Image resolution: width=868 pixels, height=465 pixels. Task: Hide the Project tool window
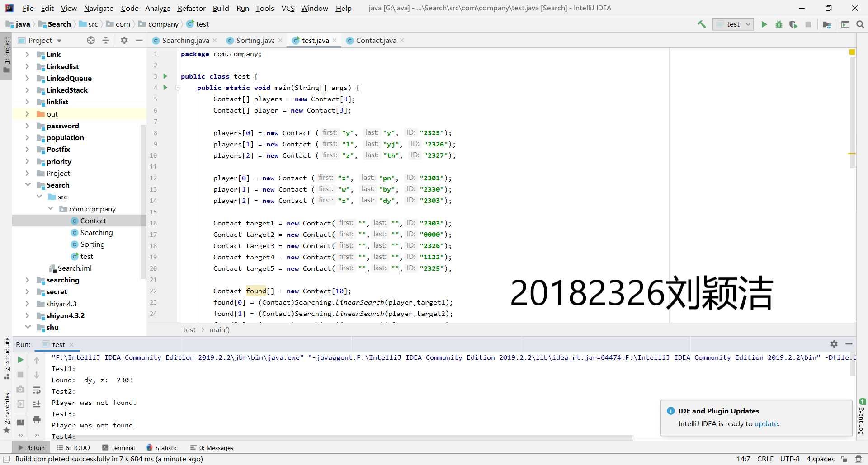pos(139,40)
